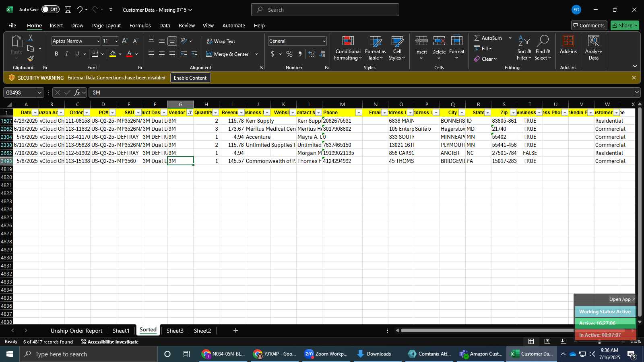Click the Borders icon
Viewport: 644px width, 362px height.
95,54
